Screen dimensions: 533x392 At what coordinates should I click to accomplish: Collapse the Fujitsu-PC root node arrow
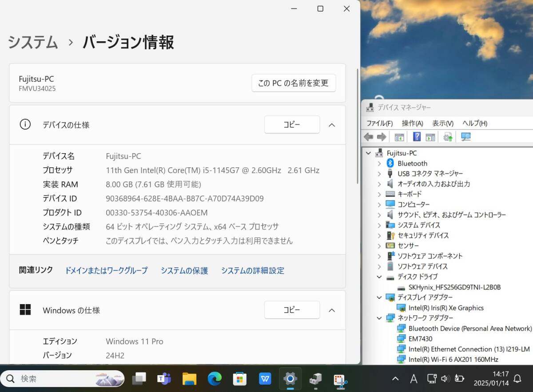368,153
